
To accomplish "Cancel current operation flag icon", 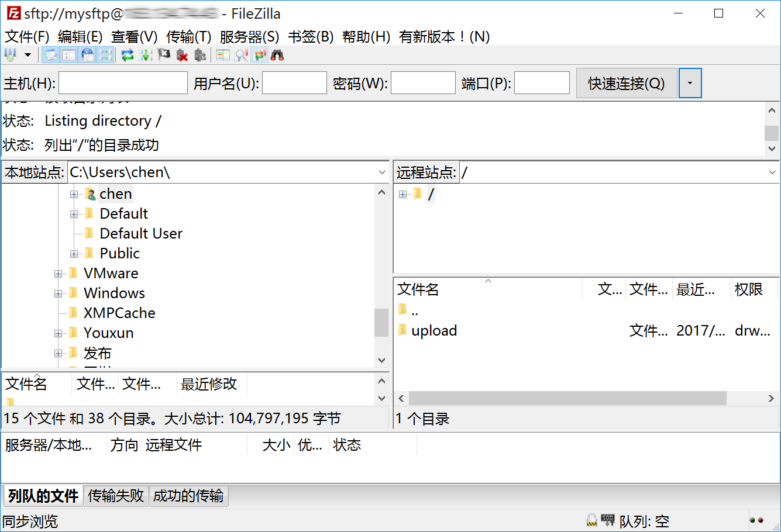I will (164, 56).
